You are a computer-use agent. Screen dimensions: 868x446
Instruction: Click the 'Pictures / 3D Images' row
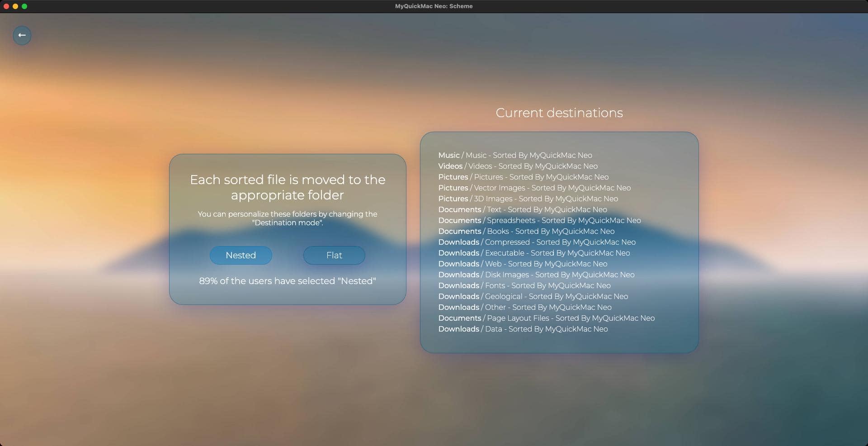pos(528,199)
